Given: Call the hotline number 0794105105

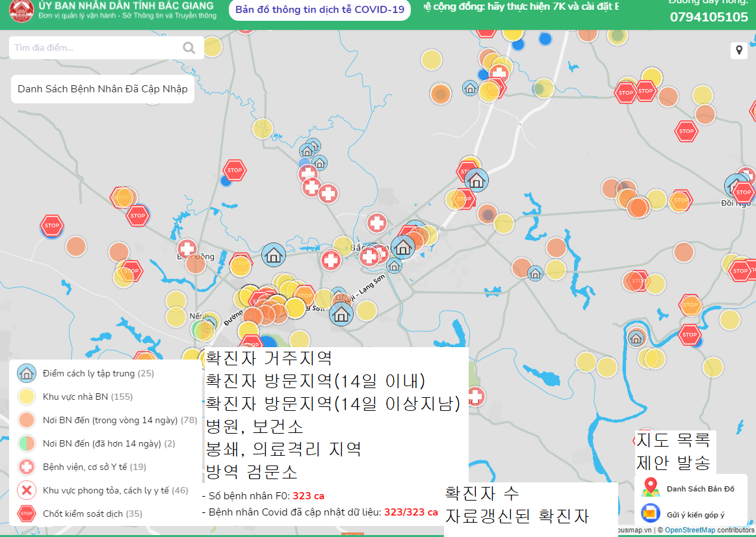Looking at the screenshot, I should click(709, 18).
